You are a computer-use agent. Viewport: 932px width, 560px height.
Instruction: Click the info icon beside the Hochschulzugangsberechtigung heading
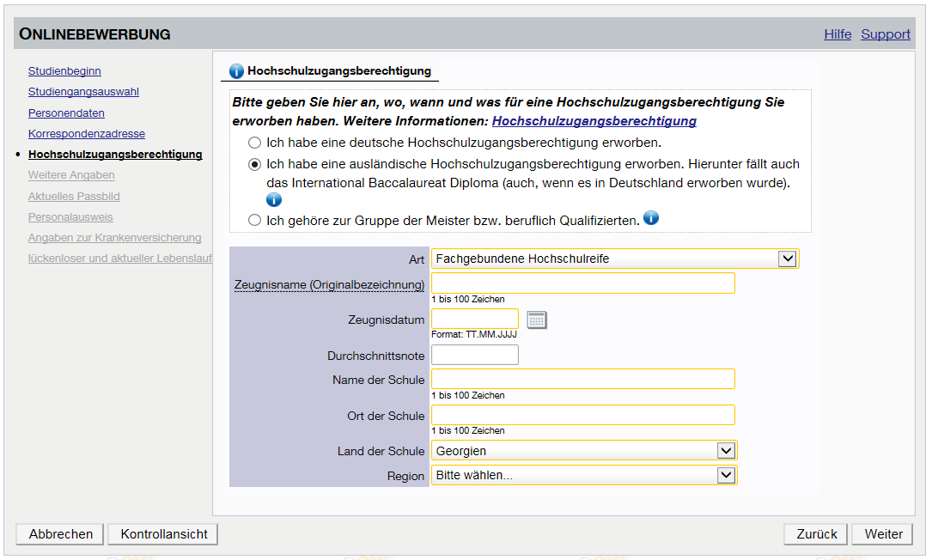tap(236, 71)
